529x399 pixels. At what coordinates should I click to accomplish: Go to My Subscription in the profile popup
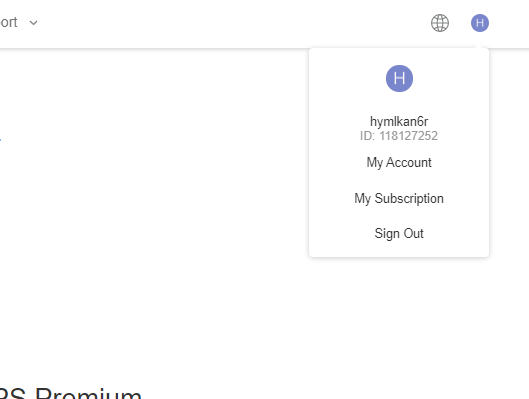tap(399, 198)
